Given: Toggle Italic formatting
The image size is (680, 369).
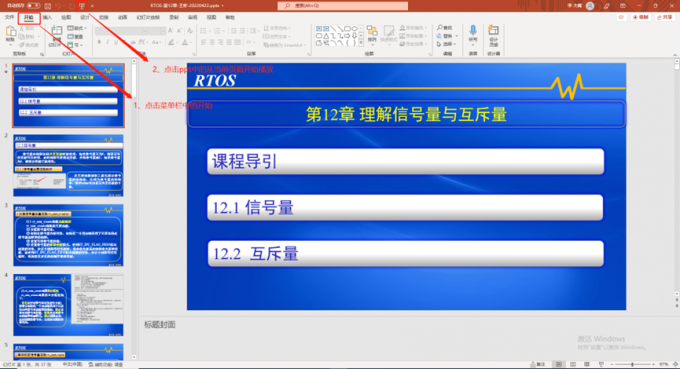Looking at the screenshot, I should 108,42.
